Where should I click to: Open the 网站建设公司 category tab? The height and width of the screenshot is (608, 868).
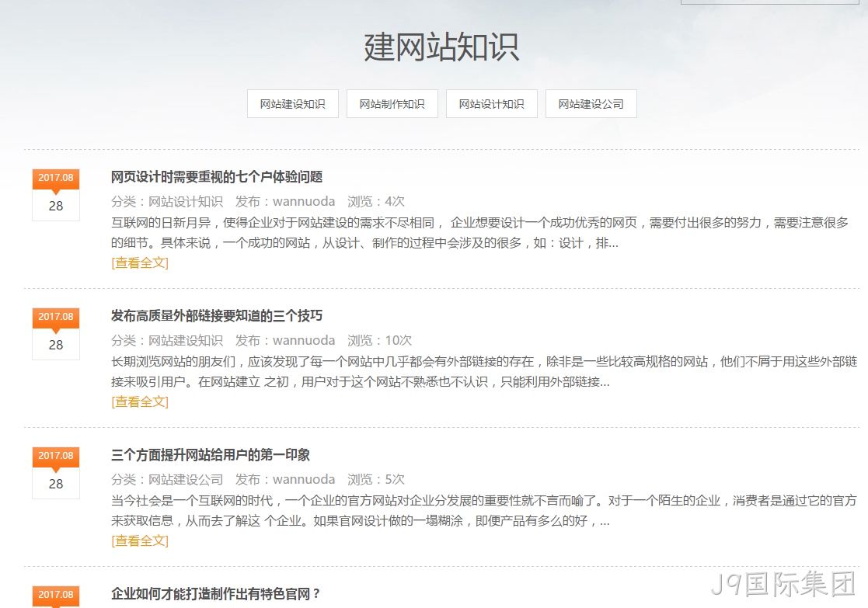point(591,104)
